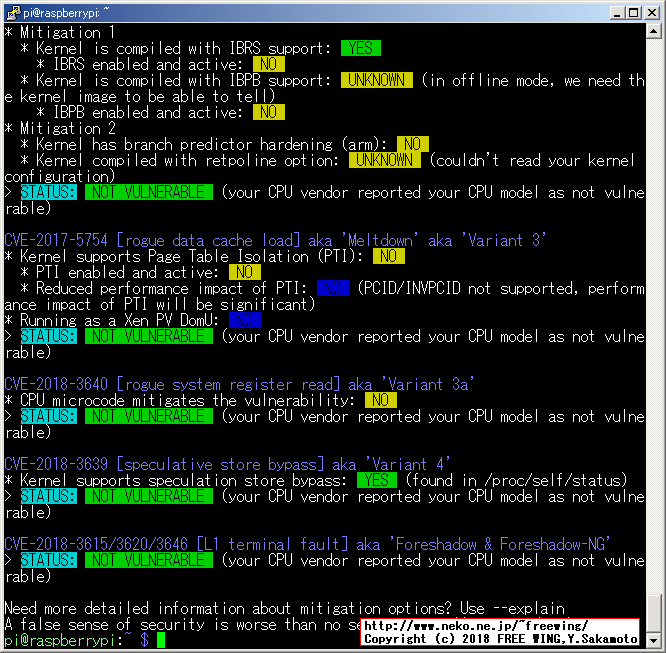The height and width of the screenshot is (653, 666).
Task: Click blue NO after Xen PV DomU
Action: (x=245, y=320)
